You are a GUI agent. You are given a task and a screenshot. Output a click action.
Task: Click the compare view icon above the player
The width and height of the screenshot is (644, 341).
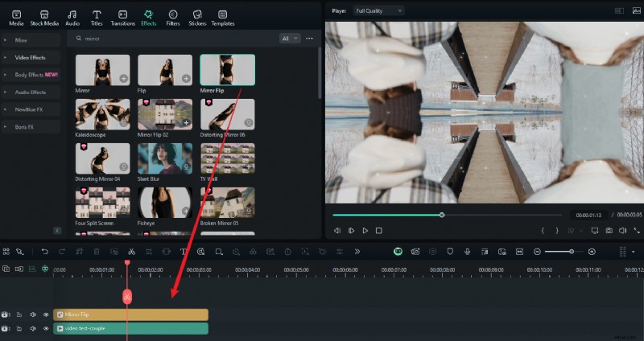[619, 11]
